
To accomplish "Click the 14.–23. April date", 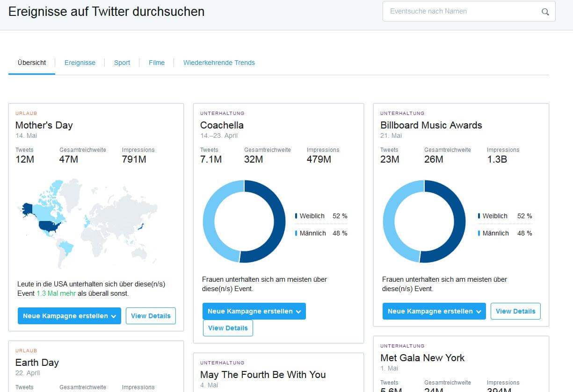I will click(219, 135).
